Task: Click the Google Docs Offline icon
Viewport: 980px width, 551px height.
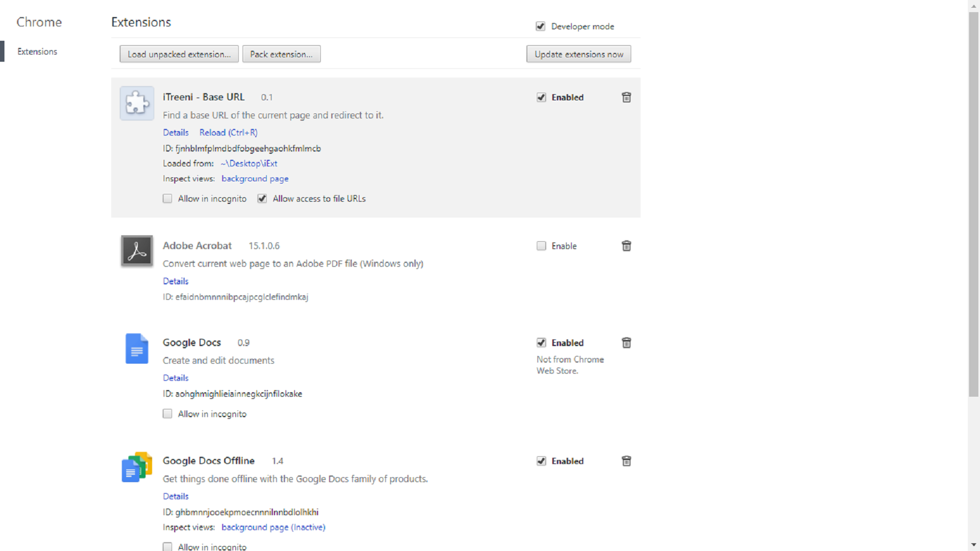Action: click(x=137, y=467)
